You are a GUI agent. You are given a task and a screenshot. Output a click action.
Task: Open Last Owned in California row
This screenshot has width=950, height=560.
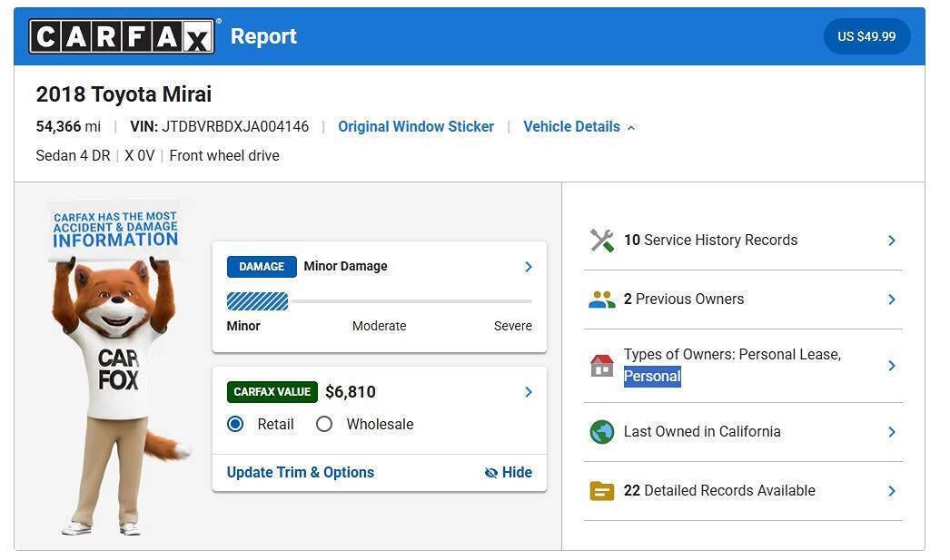pos(743,432)
